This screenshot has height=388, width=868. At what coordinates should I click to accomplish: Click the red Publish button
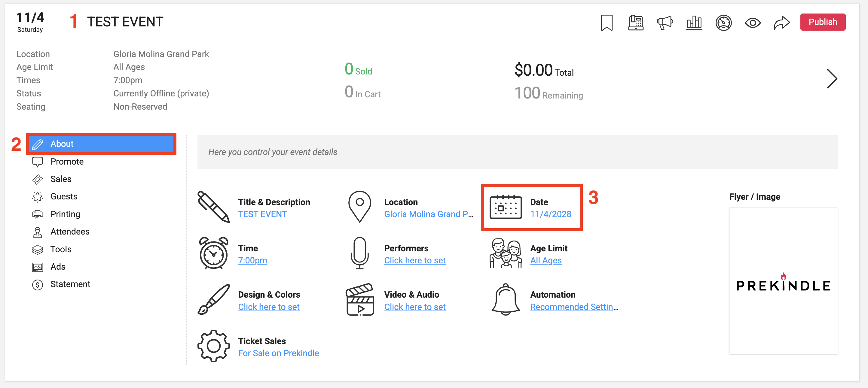coord(823,22)
